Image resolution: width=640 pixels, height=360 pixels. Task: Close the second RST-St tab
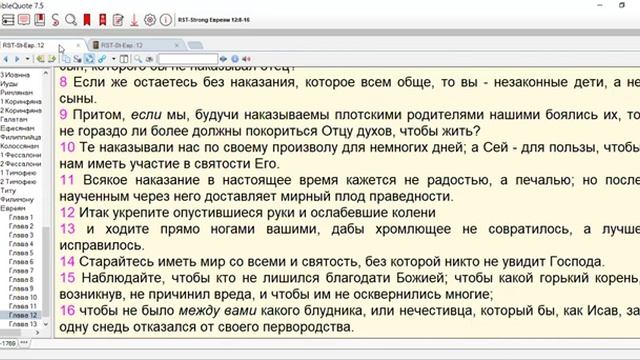tap(177, 45)
